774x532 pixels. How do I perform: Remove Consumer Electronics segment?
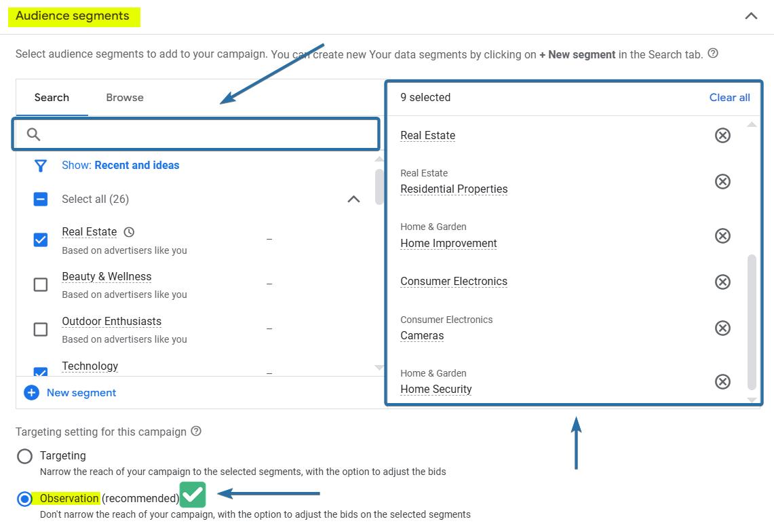point(722,282)
